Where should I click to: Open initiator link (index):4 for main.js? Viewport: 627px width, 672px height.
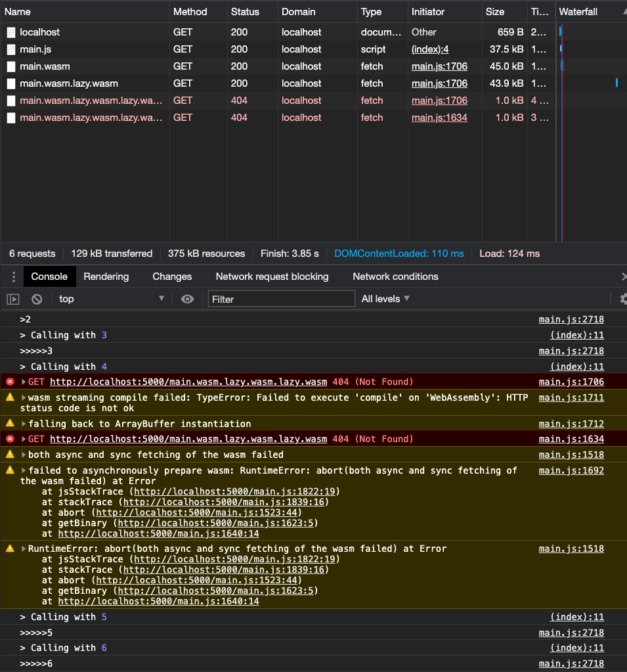[430, 49]
